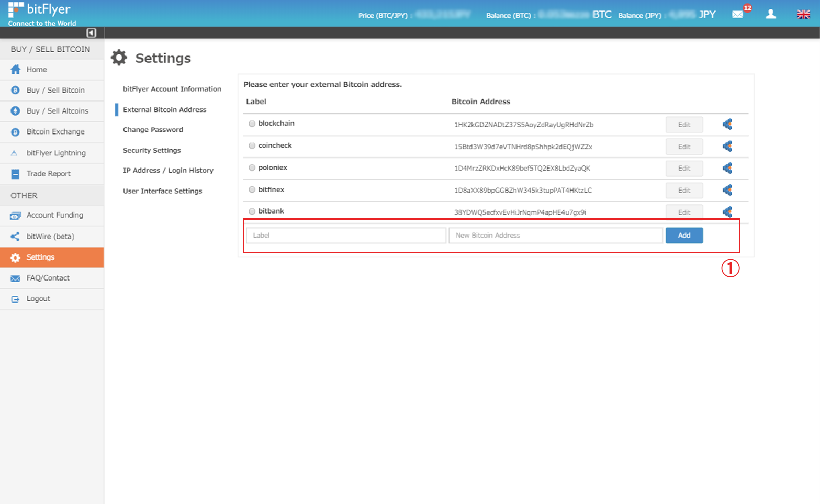Select the bitfinex radio button
This screenshot has height=504, width=820.
point(252,189)
